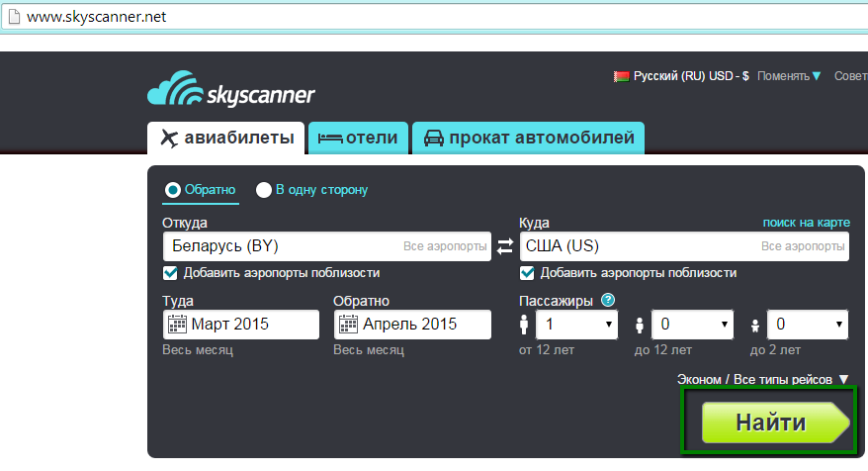The height and width of the screenshot is (471, 868).
Task: Open the adults count dropdown
Action: (576, 325)
